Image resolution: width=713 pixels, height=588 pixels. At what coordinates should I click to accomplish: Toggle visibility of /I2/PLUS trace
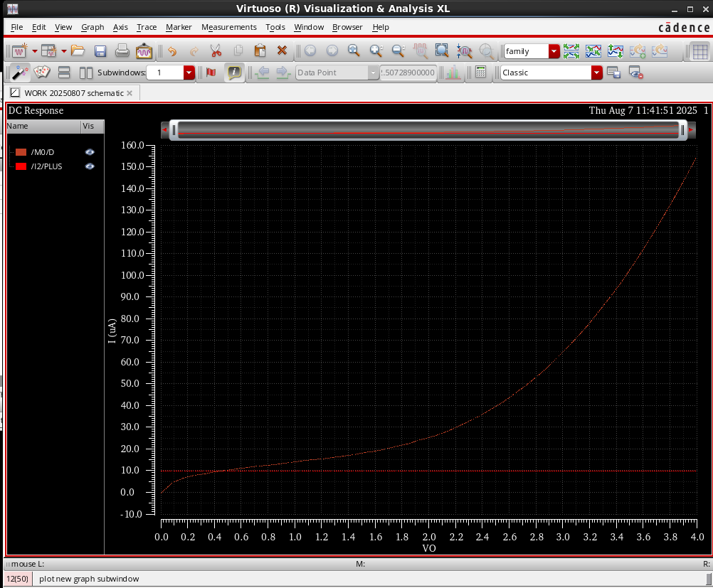pyautogui.click(x=90, y=166)
